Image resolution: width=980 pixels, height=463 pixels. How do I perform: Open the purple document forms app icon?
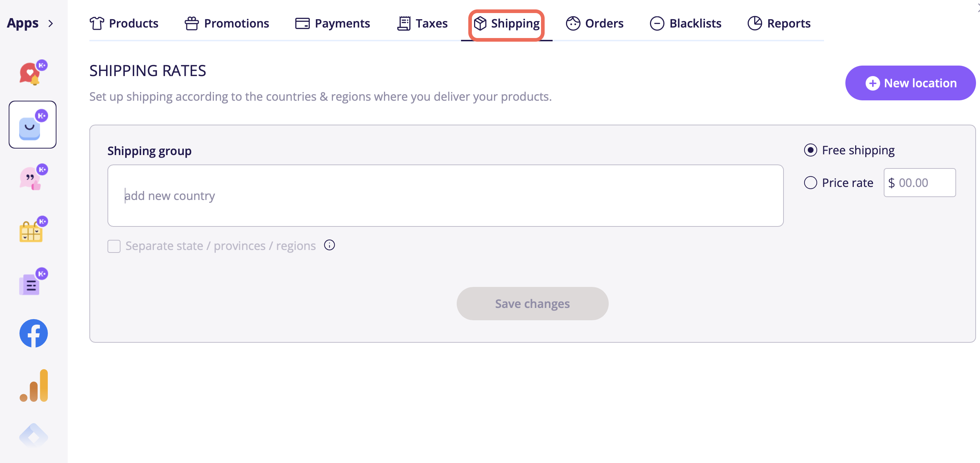click(33, 282)
